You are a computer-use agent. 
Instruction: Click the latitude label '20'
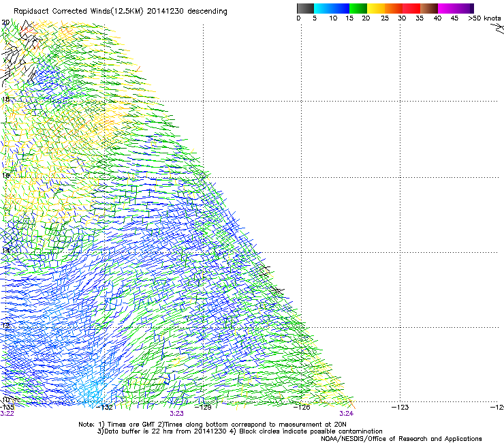pyautogui.click(x=5, y=22)
